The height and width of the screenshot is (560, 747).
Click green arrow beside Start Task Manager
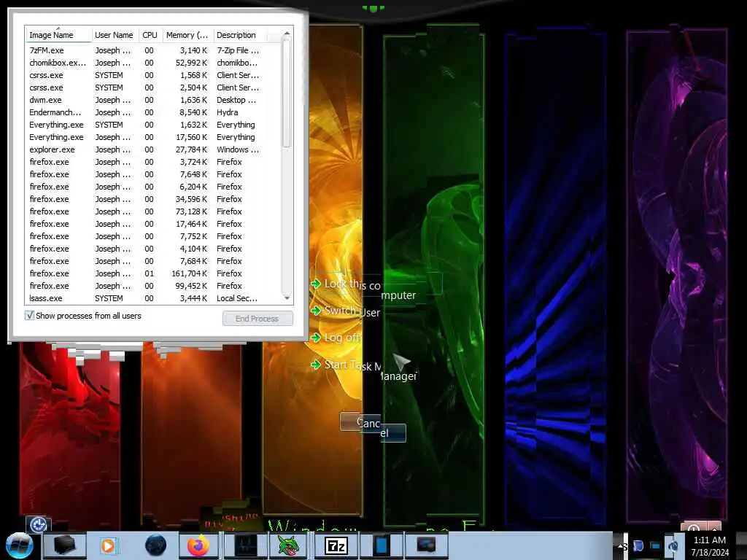pyautogui.click(x=315, y=365)
